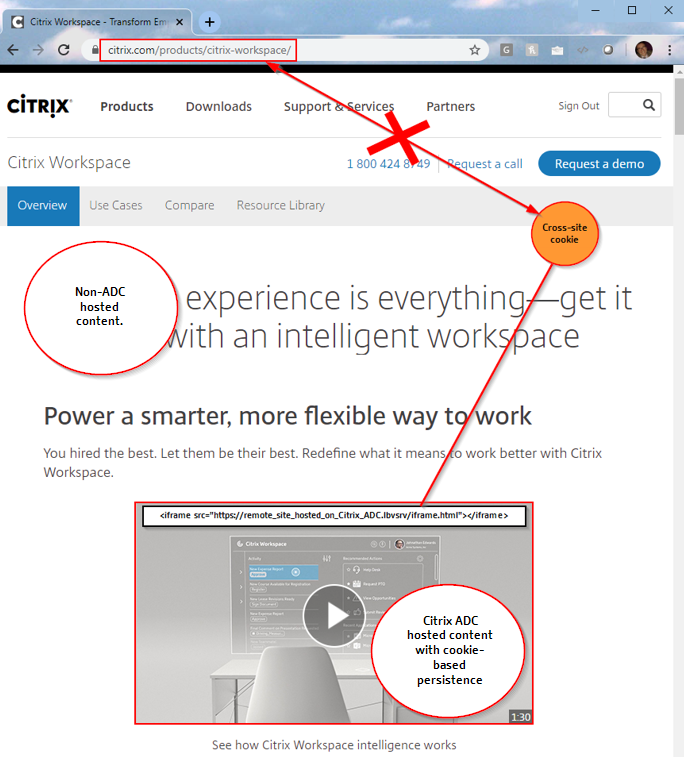Click the browser forward arrow
The image size is (684, 757).
(38, 50)
